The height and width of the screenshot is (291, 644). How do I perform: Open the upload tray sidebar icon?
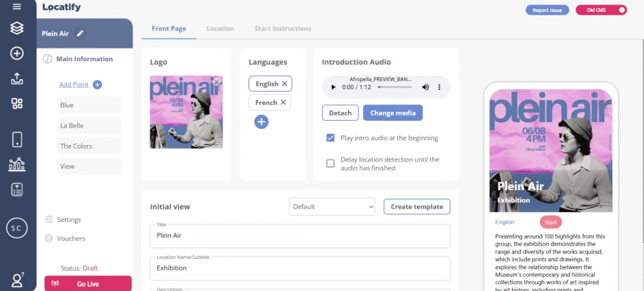[17, 78]
